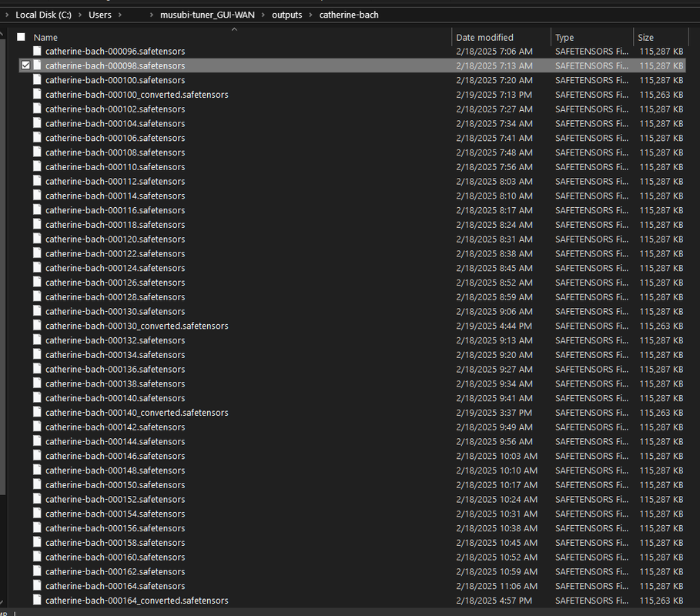Click the scroll down arrow of the file list

coord(2,603)
